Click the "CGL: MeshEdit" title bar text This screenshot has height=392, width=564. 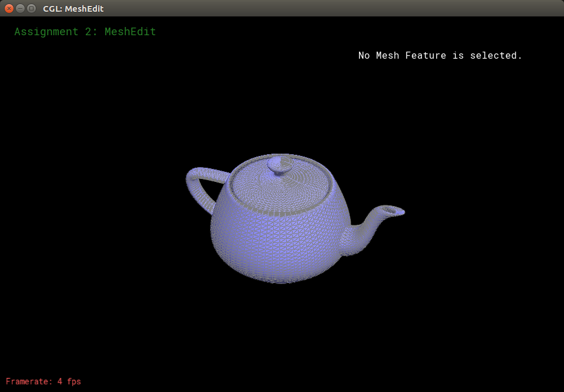[73, 9]
